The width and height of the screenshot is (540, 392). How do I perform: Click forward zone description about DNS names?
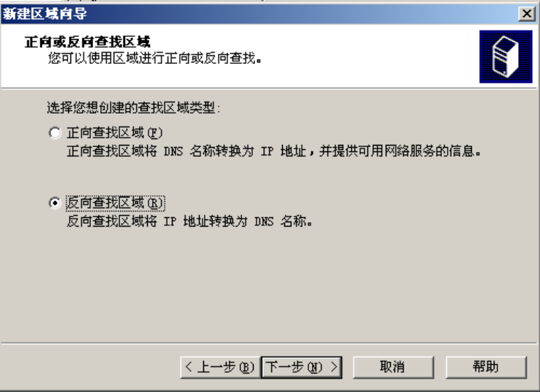tap(274, 151)
